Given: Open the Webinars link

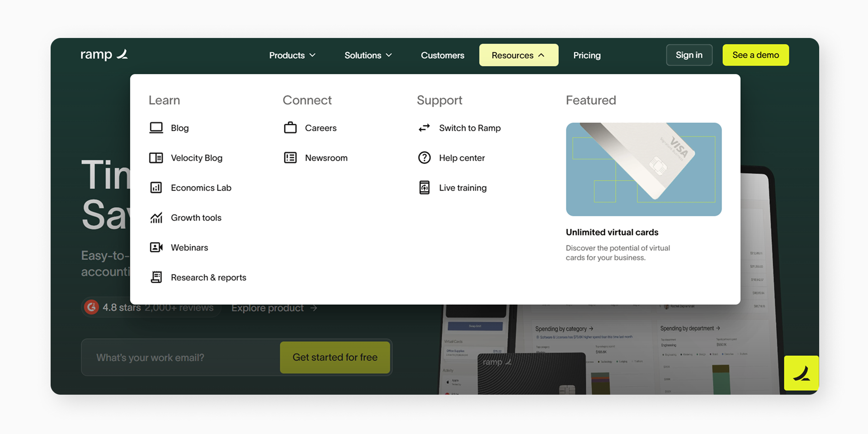Looking at the screenshot, I should point(189,247).
